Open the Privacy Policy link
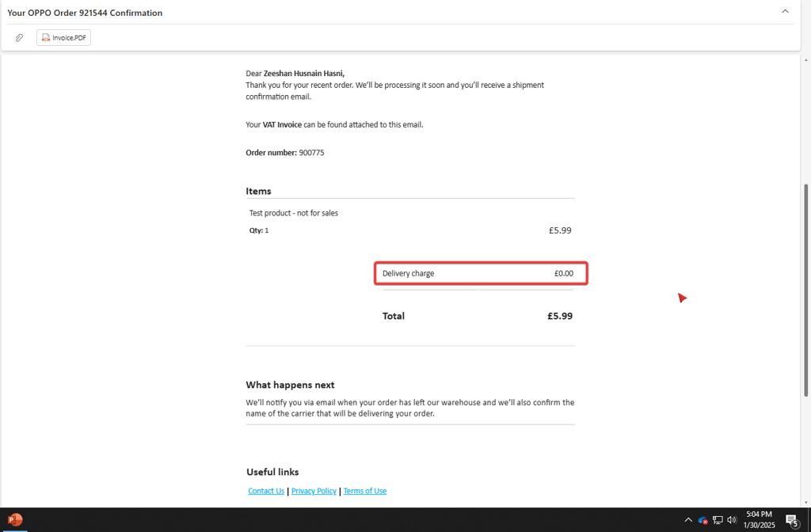The image size is (811, 532). click(x=314, y=491)
